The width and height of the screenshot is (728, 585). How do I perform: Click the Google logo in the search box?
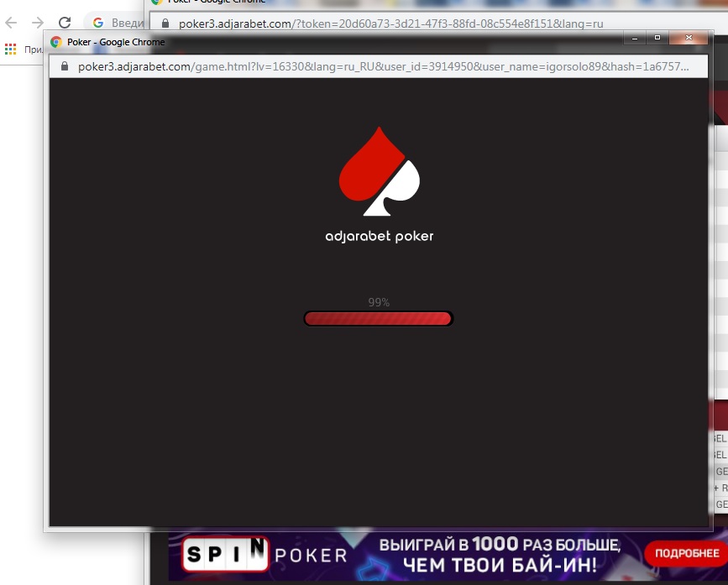[98, 23]
